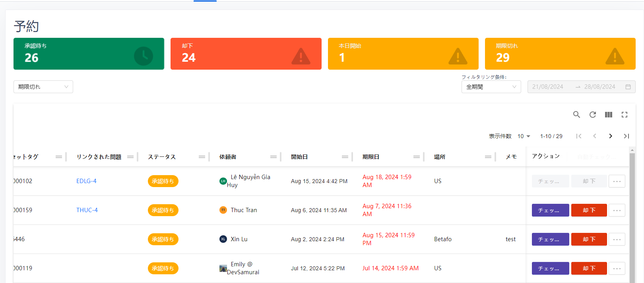Jump to the last page of results
The image size is (644, 283).
[x=627, y=136]
